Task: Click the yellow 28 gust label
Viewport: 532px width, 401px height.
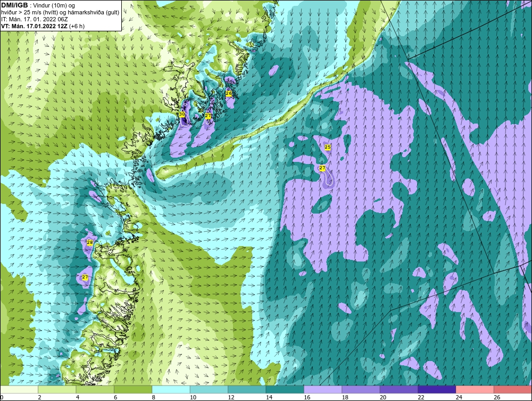Action: (x=89, y=242)
